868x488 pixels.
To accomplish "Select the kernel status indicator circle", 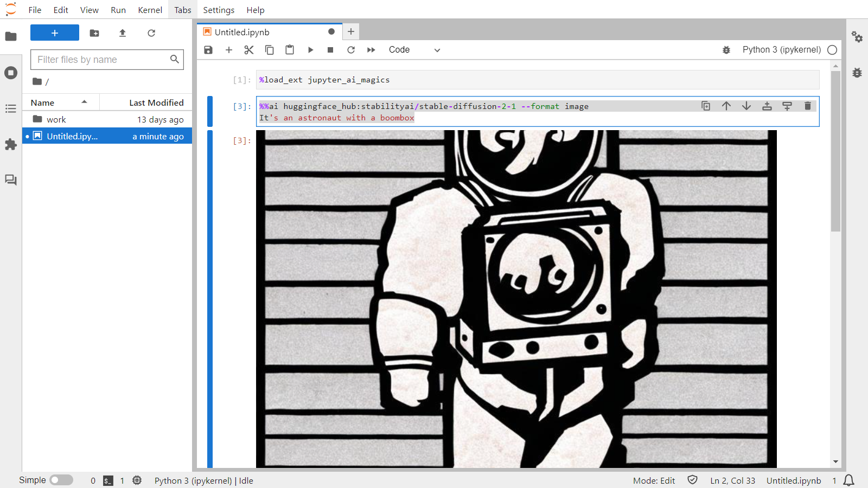I will click(x=832, y=49).
